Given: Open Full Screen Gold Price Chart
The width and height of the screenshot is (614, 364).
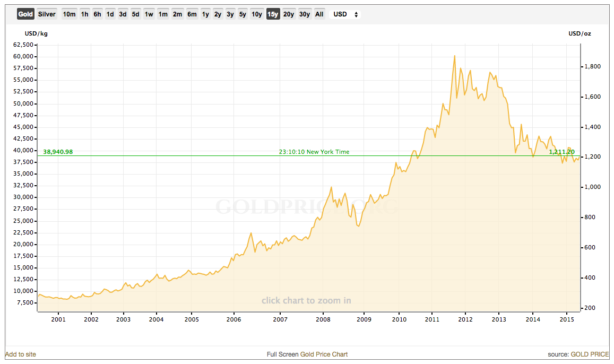Looking at the screenshot, I should pos(307,354).
